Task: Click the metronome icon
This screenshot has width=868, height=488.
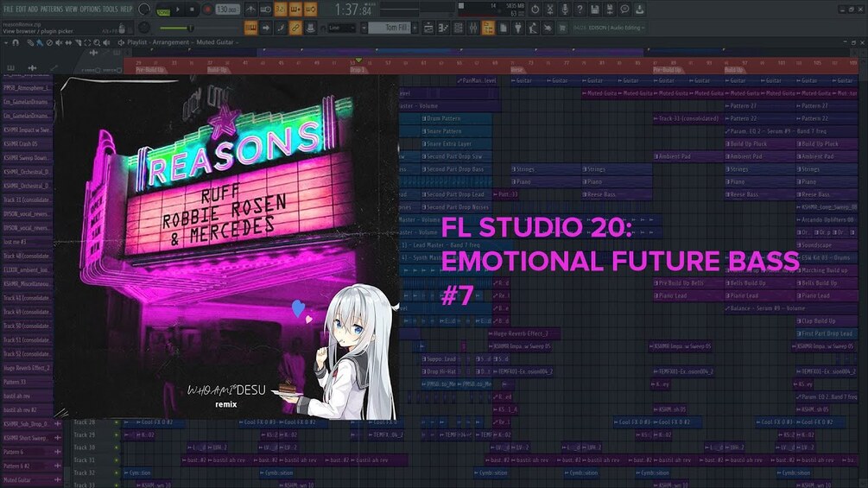Action: [x=250, y=10]
